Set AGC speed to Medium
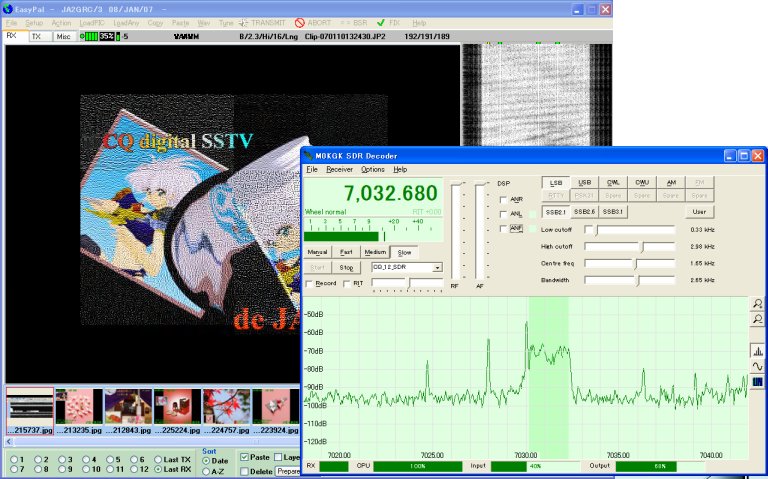This screenshot has width=768, height=479. pyautogui.click(x=375, y=252)
